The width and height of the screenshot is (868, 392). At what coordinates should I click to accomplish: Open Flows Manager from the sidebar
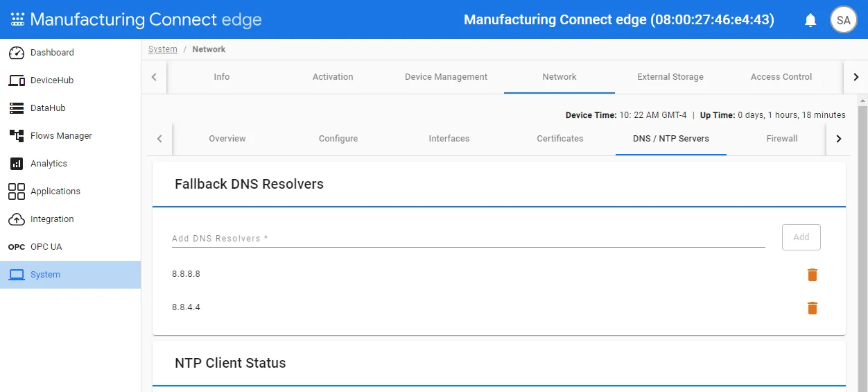[x=70, y=136]
